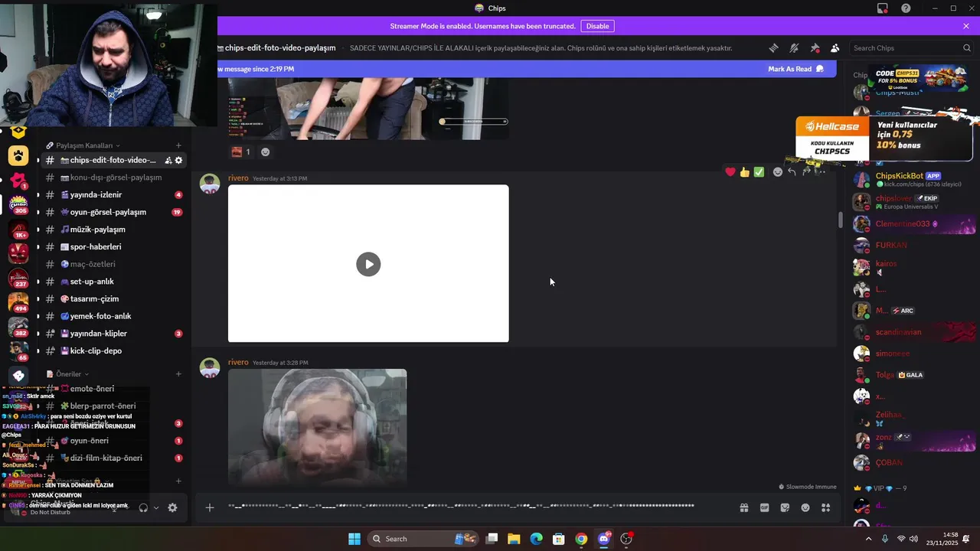Disable Streamer Mode via banner button
Viewport: 980px width, 551px height.
pyautogui.click(x=597, y=26)
